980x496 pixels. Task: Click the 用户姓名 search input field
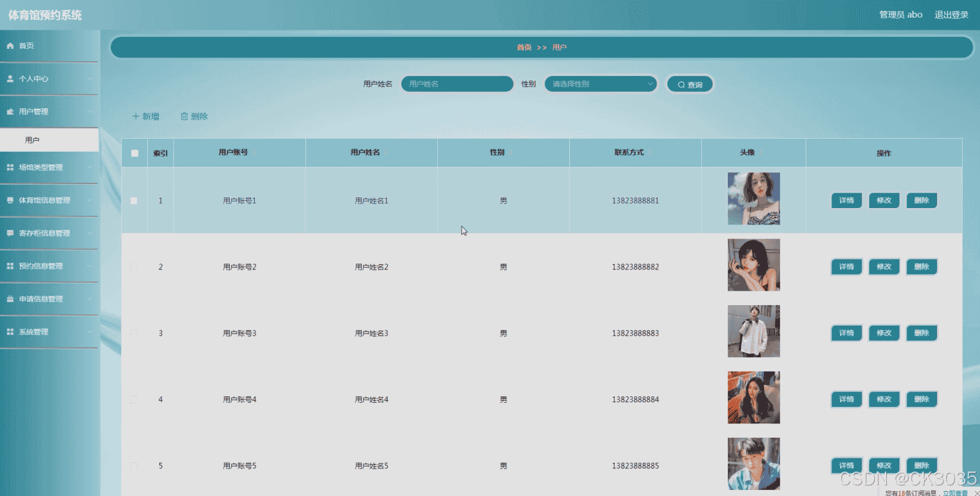(x=457, y=84)
